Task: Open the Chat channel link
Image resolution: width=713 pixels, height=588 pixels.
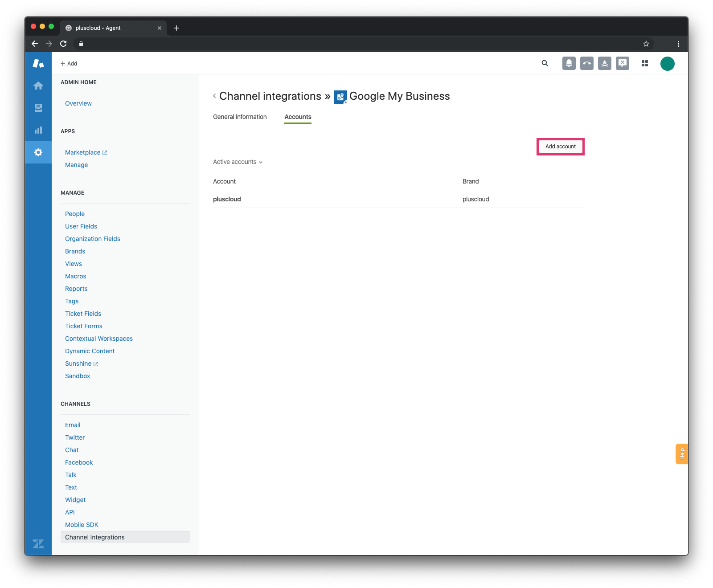Action: coord(72,450)
